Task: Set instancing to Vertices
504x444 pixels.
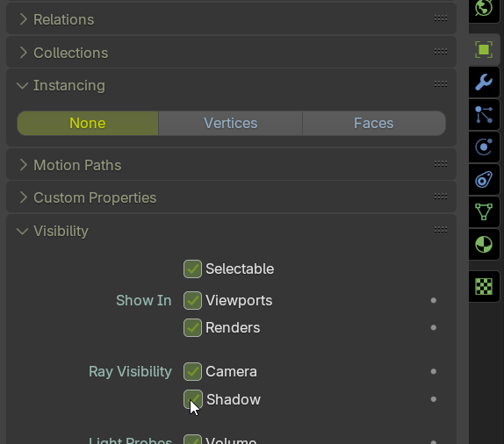Action: click(x=230, y=124)
